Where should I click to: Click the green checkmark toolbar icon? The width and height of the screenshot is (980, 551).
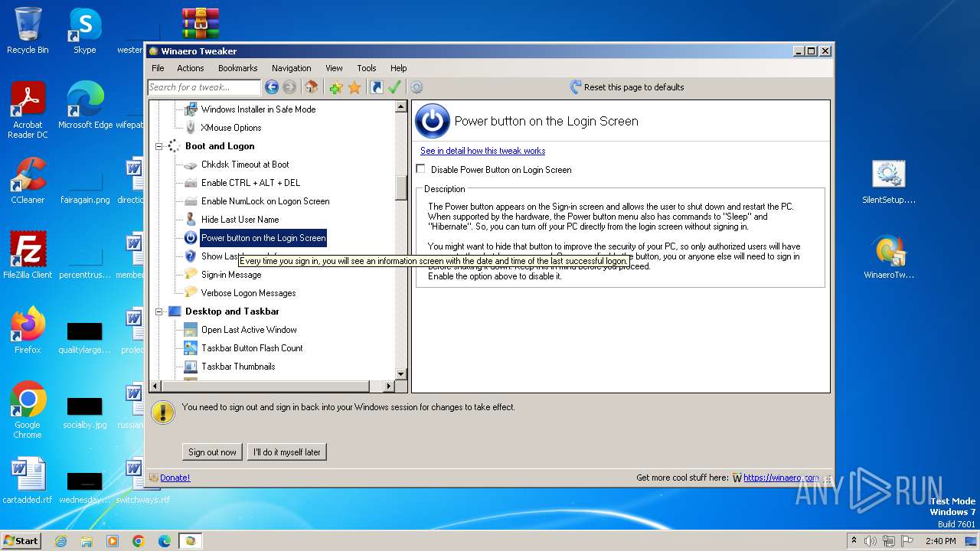point(394,87)
